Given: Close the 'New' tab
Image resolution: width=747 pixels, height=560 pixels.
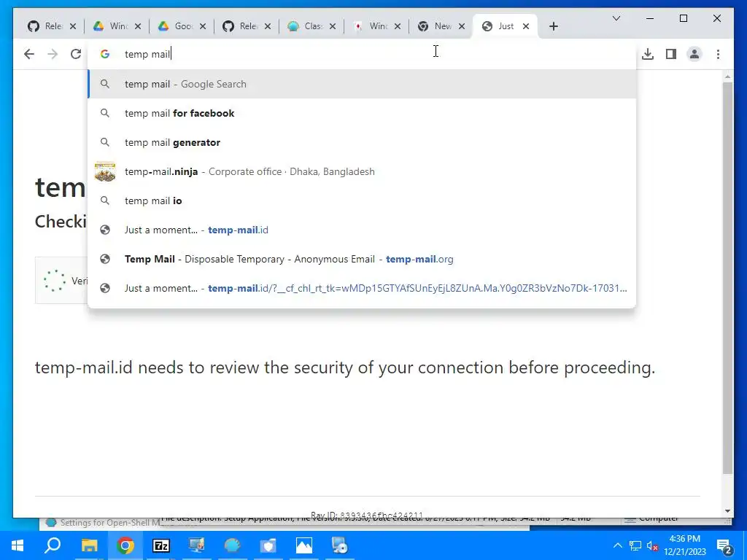Looking at the screenshot, I should (462, 26).
